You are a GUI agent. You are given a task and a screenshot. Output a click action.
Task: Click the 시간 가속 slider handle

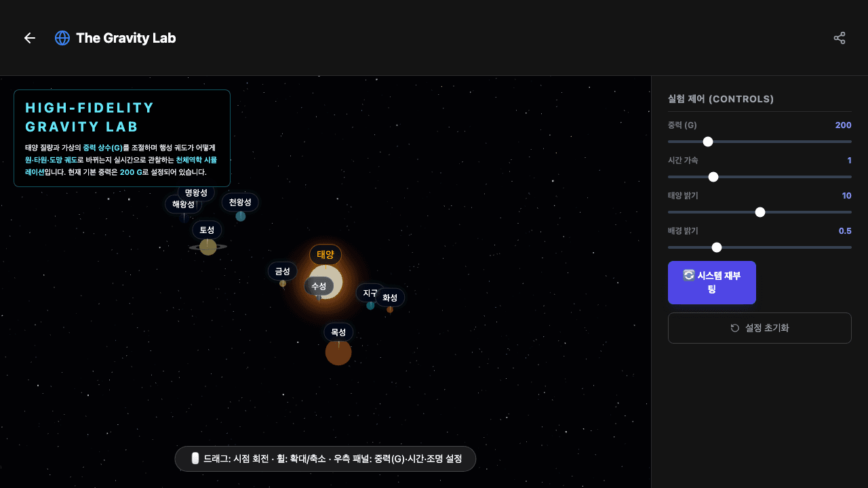pos(713,177)
